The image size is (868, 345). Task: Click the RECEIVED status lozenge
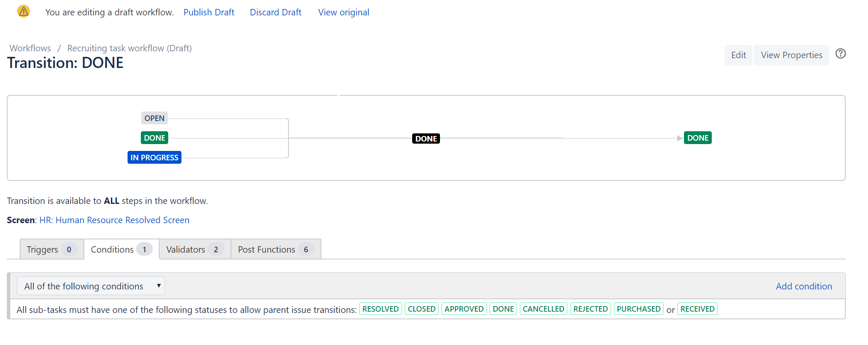click(698, 309)
